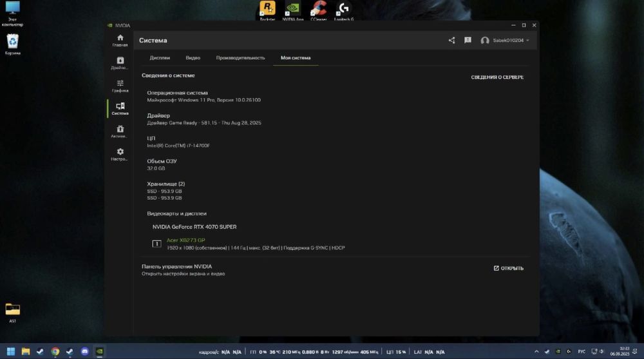
Task: Open the Настройки gear in sidebar
Action: (120, 155)
